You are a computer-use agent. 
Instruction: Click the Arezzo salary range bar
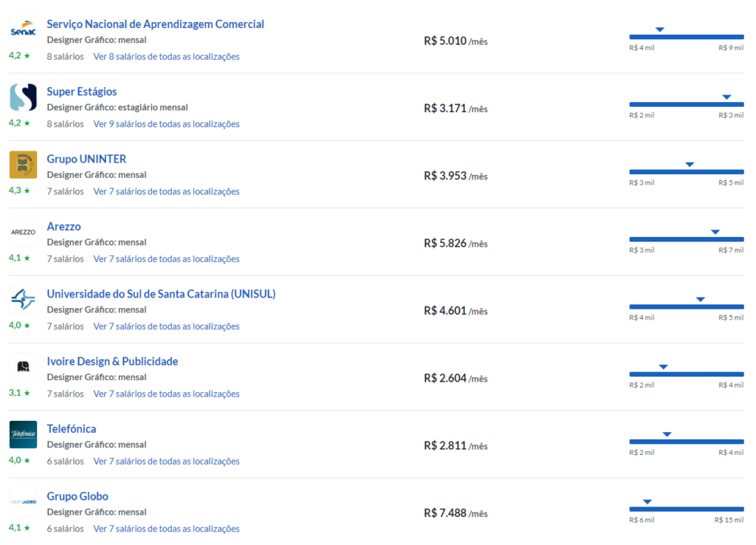[687, 239]
